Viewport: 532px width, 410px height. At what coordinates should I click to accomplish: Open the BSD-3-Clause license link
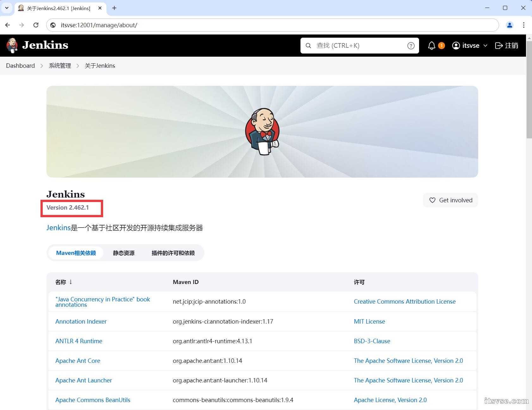(x=372, y=341)
